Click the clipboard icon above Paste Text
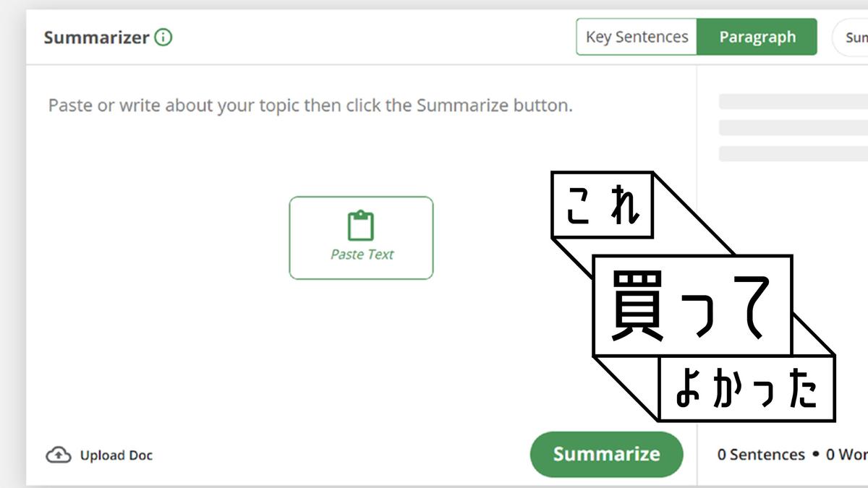Screen dimensions: 868x488 click(361, 226)
